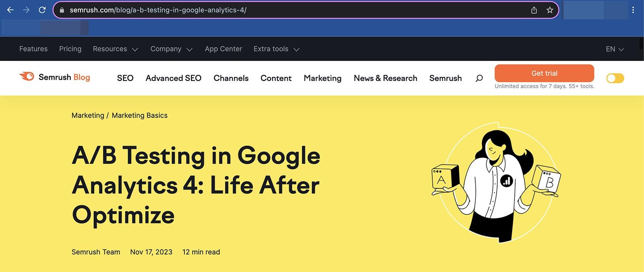The width and height of the screenshot is (644, 272).
Task: Open the Pricing menu item
Action: (70, 49)
